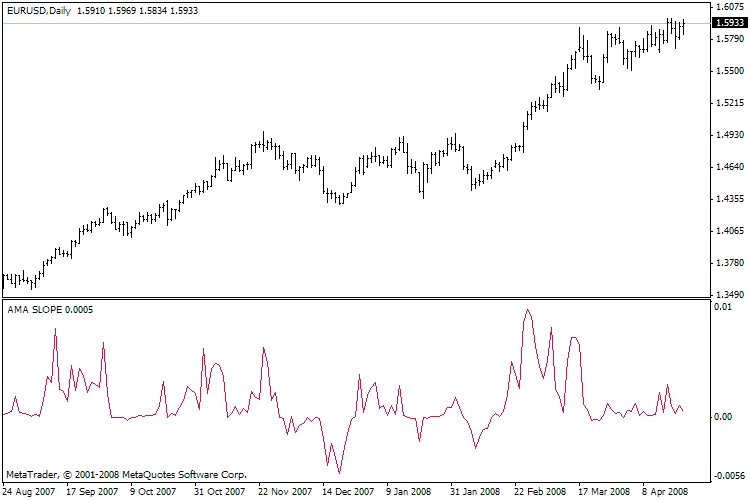Click the 1.4930 price axis label
This screenshot has width=750, height=500.
[x=729, y=135]
